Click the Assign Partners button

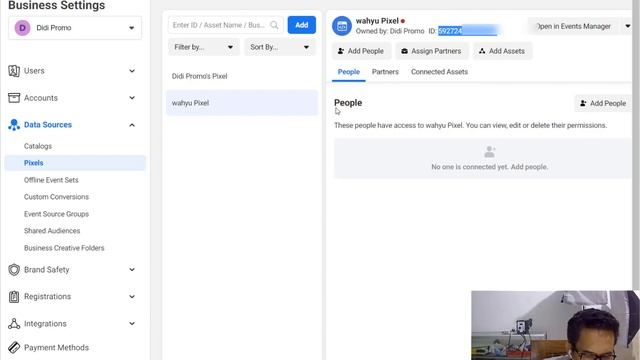[x=432, y=51]
